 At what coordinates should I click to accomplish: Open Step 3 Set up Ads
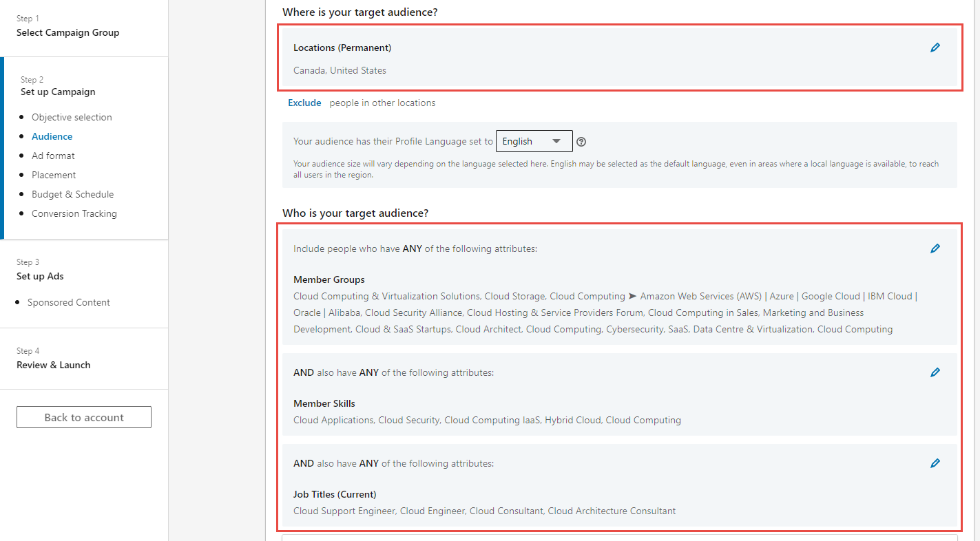coord(40,276)
